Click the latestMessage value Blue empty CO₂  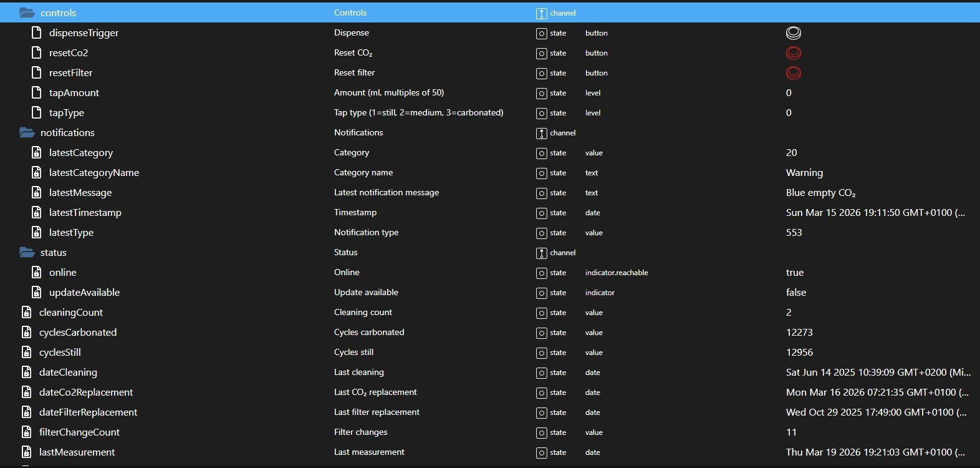[820, 193]
